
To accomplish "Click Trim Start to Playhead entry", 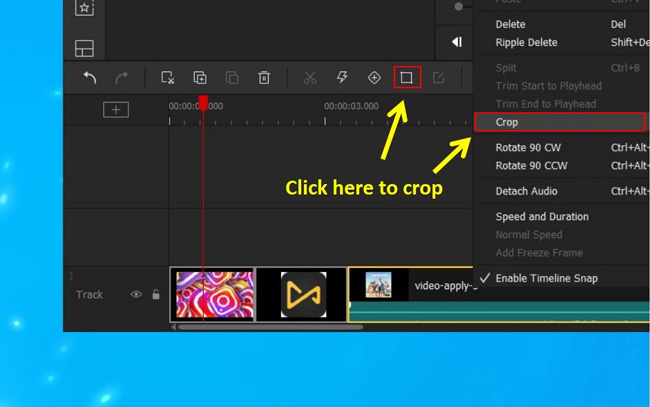I will [549, 86].
